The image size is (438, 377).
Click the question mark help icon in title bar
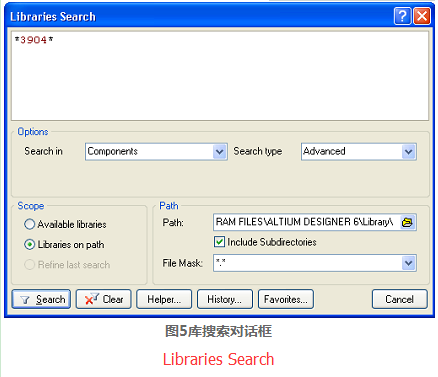point(402,16)
